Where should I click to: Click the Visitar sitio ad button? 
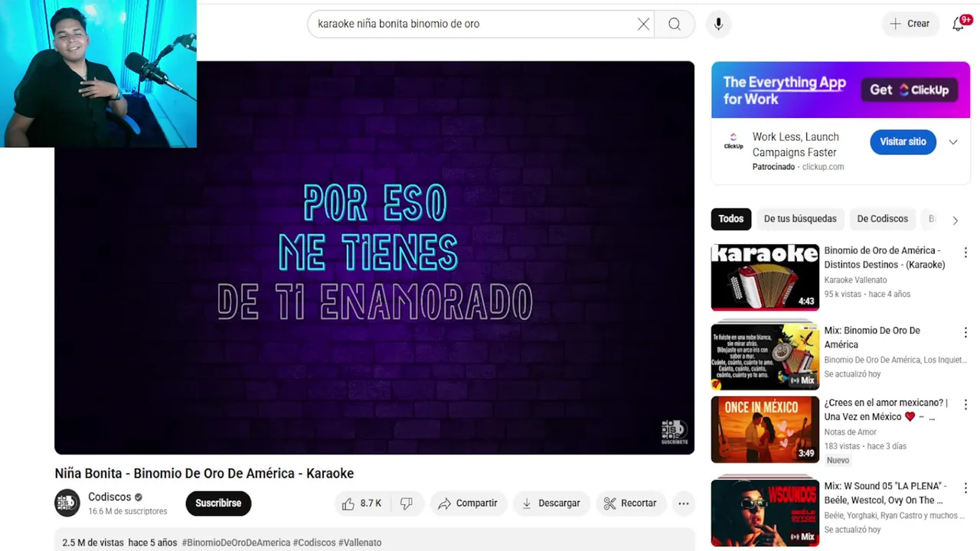click(903, 142)
